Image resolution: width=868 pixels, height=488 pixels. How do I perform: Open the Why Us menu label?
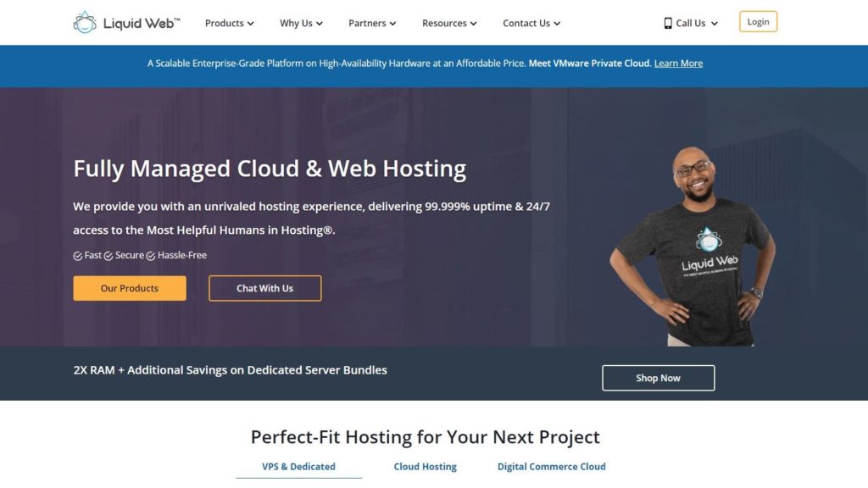pyautogui.click(x=296, y=23)
